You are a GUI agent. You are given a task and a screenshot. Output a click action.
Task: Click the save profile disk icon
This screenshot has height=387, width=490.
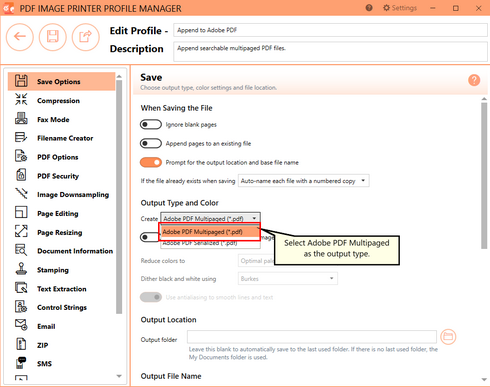[53, 37]
